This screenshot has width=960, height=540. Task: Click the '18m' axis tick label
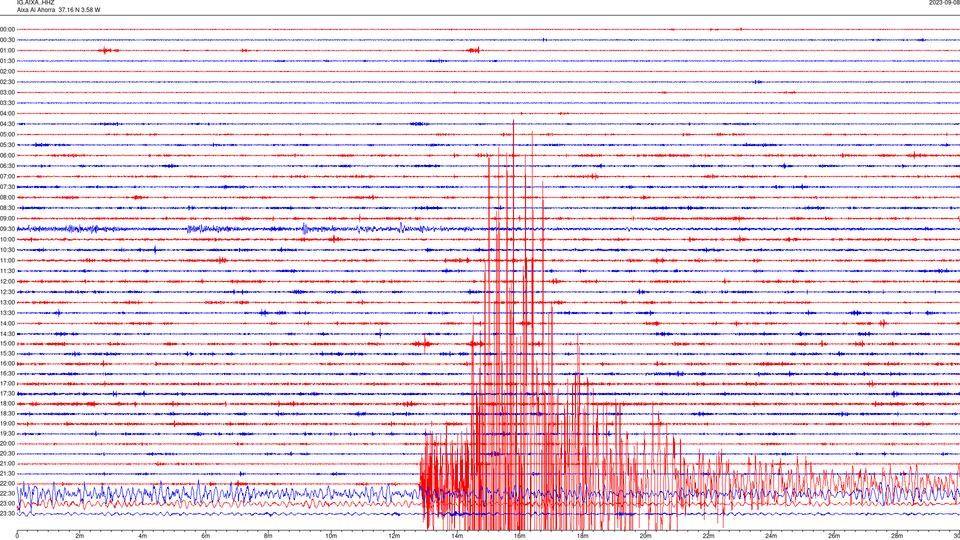(x=582, y=536)
